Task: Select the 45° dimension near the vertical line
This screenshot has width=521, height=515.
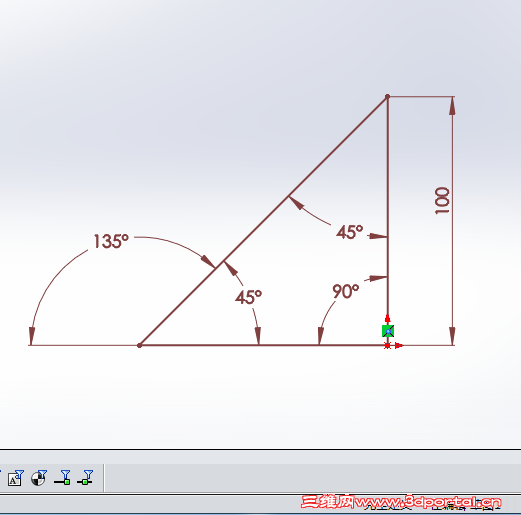Action: pos(350,232)
